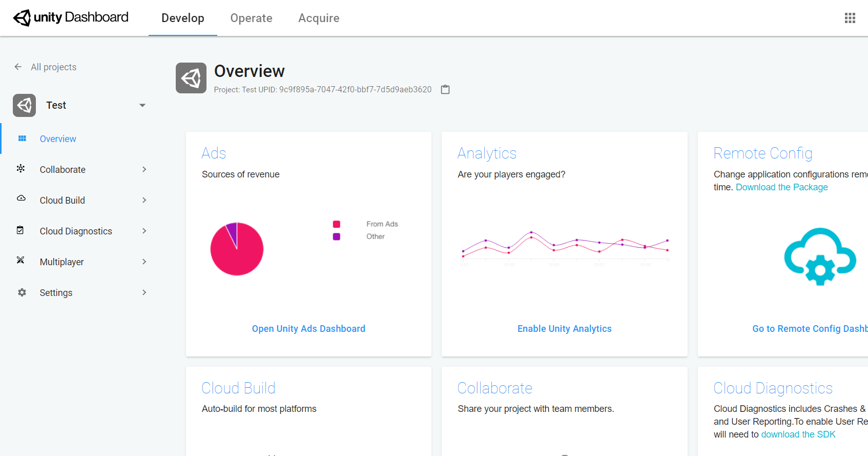The image size is (868, 456).
Task: Click the Cloud Diagnostics clipboard icon
Action: click(20, 230)
